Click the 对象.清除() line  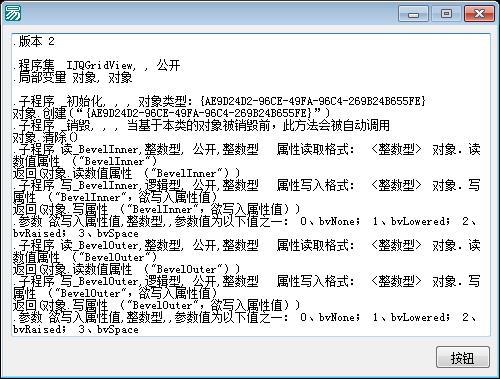pyautogui.click(x=45, y=137)
